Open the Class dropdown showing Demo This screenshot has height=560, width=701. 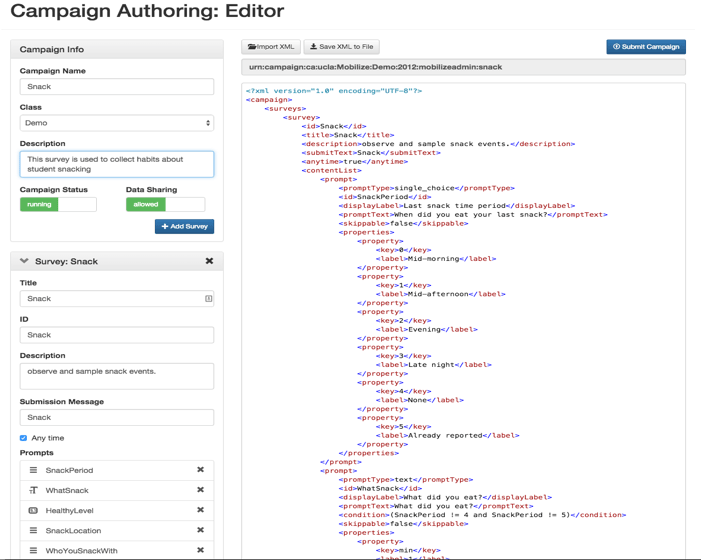point(117,123)
